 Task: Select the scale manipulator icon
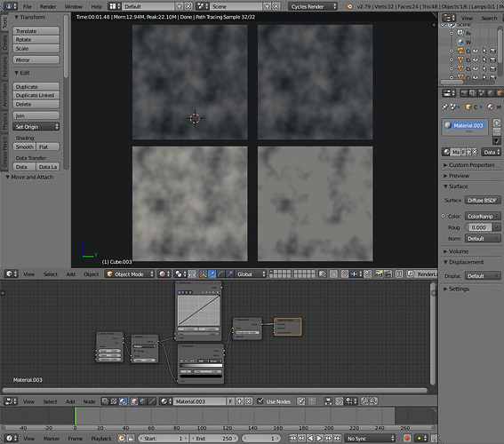[x=229, y=274]
